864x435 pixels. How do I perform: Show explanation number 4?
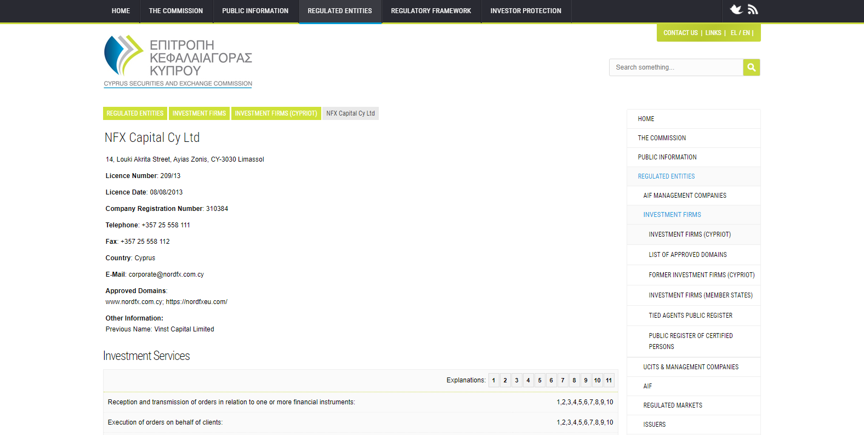pyautogui.click(x=528, y=380)
